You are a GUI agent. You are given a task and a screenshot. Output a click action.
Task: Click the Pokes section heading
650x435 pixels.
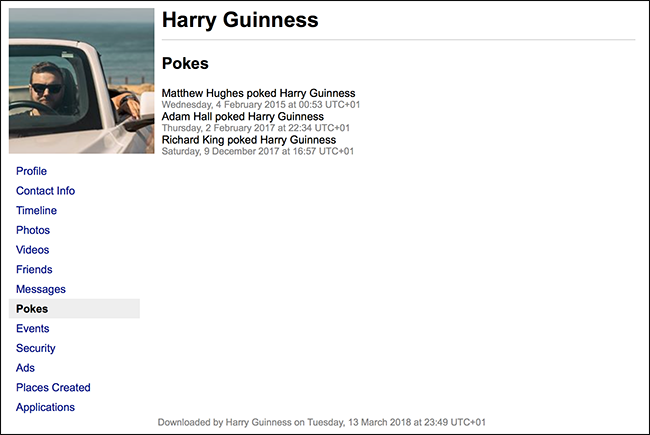click(185, 63)
